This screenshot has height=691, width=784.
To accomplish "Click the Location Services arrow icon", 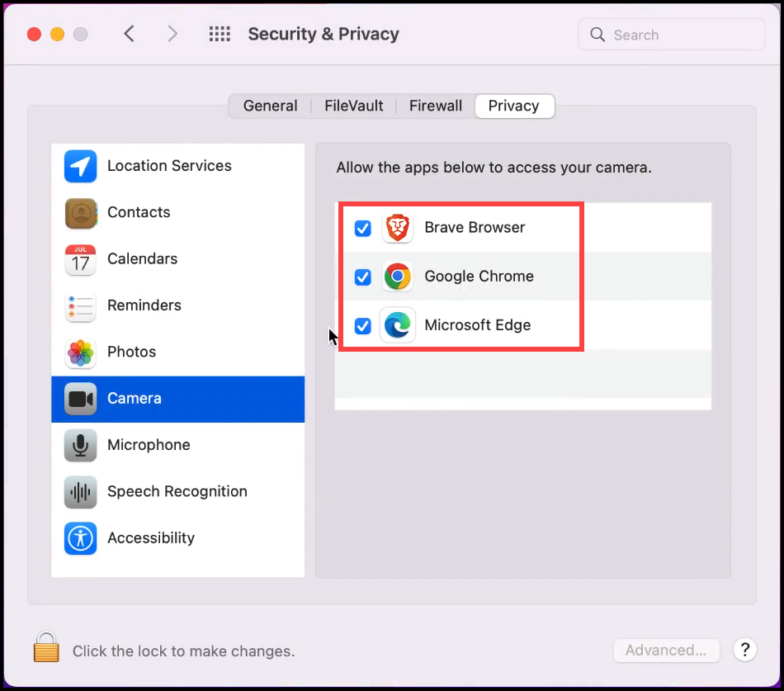I will point(81,167).
